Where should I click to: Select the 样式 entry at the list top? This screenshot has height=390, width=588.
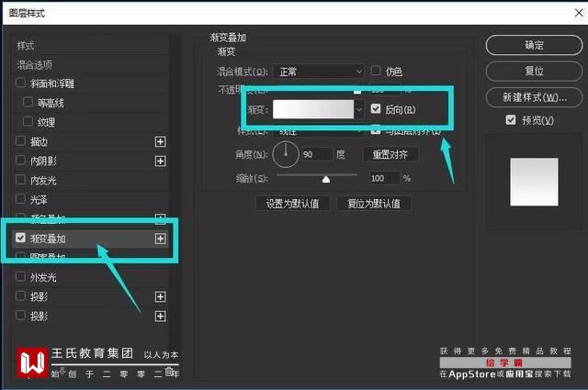click(x=26, y=46)
